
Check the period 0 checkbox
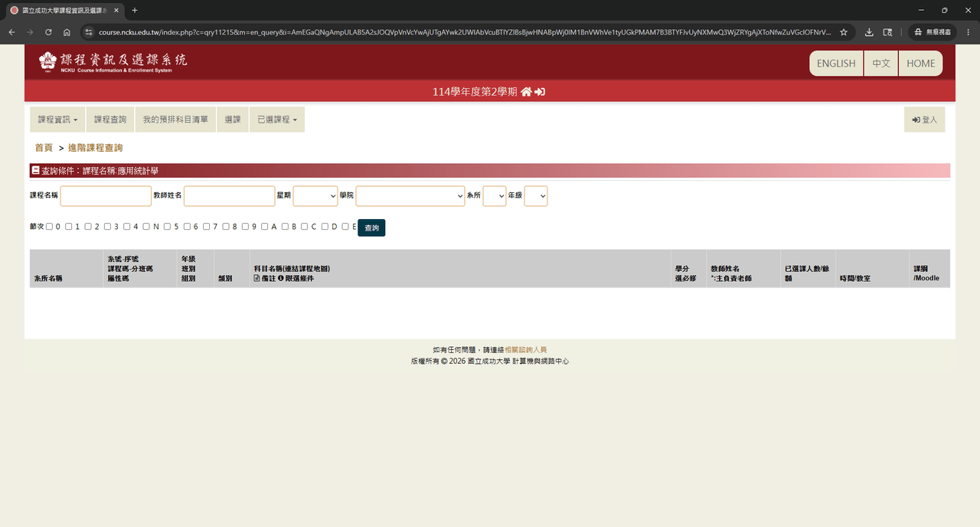[49, 227]
